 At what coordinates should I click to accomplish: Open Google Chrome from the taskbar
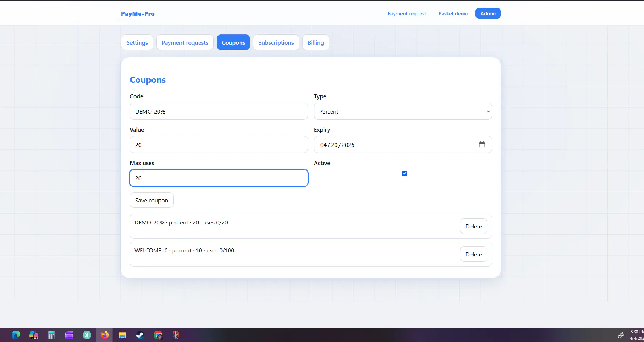click(x=158, y=335)
